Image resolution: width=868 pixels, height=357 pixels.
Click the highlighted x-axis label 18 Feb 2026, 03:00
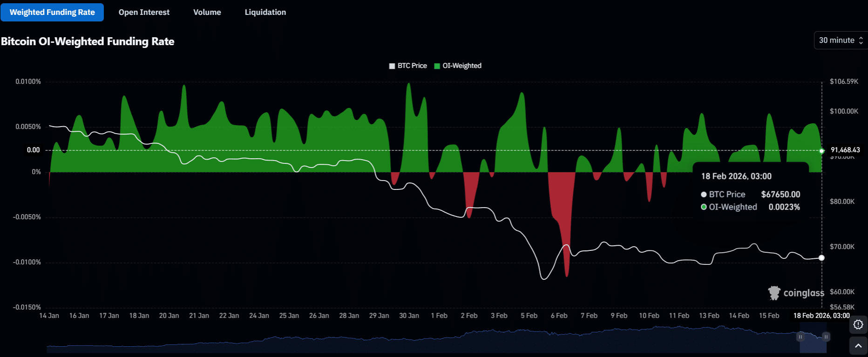821,316
